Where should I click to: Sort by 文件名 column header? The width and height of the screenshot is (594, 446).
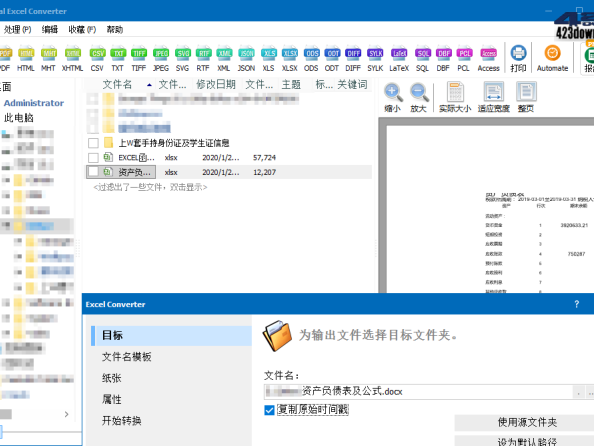[117, 85]
